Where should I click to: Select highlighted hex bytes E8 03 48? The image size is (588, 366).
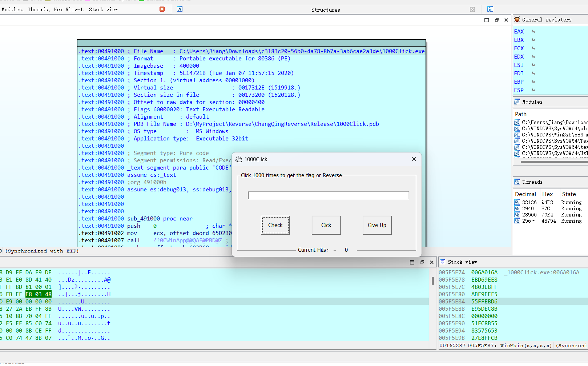pyautogui.click(x=39, y=294)
